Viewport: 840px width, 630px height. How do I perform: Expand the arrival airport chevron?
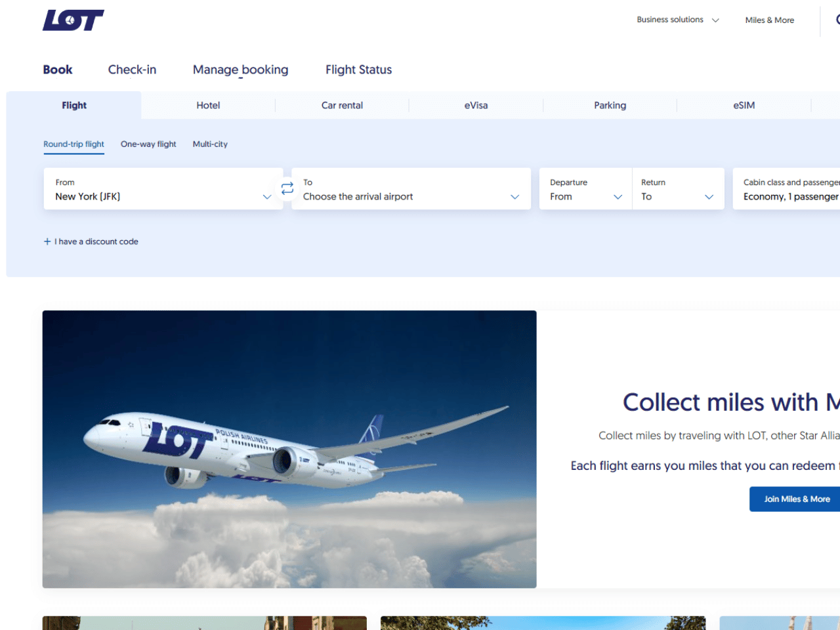tap(514, 197)
